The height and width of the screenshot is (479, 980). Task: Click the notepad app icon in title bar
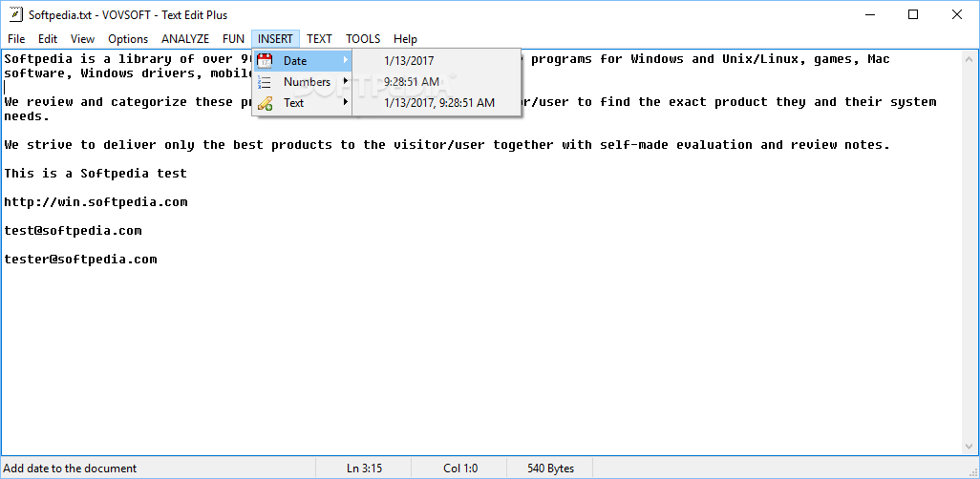[x=16, y=15]
